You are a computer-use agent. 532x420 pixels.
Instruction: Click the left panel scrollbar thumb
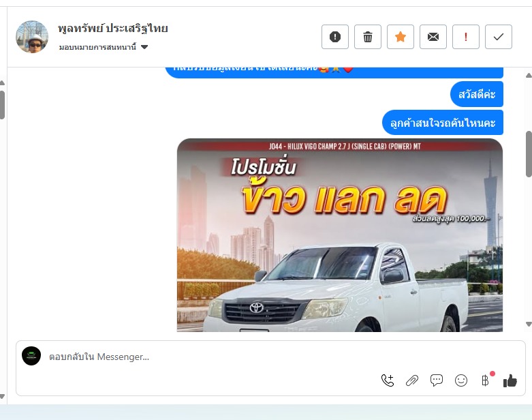pyautogui.click(x=2, y=105)
